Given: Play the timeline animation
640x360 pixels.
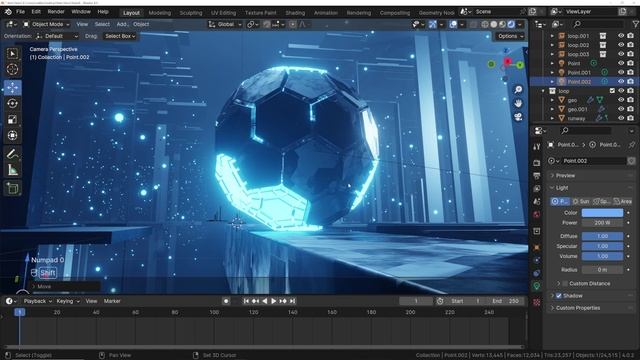Looking at the screenshot, I should [x=273, y=301].
